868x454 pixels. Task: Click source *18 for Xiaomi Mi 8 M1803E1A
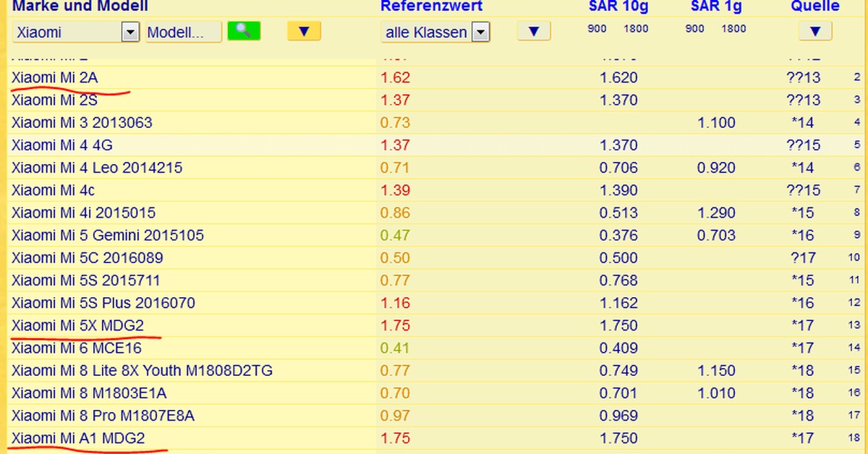coord(803,393)
